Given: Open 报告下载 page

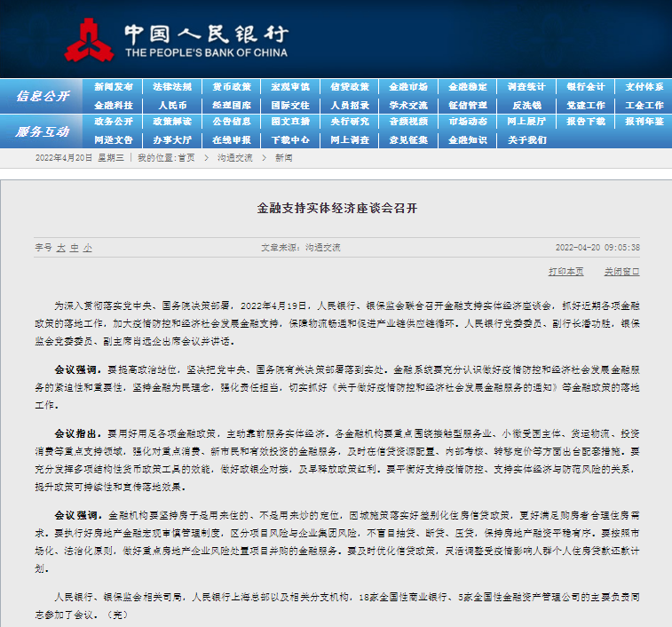Looking at the screenshot, I should 586,122.
